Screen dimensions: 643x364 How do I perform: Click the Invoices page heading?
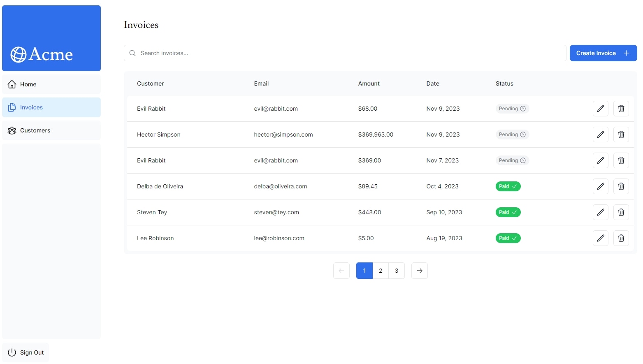click(141, 25)
